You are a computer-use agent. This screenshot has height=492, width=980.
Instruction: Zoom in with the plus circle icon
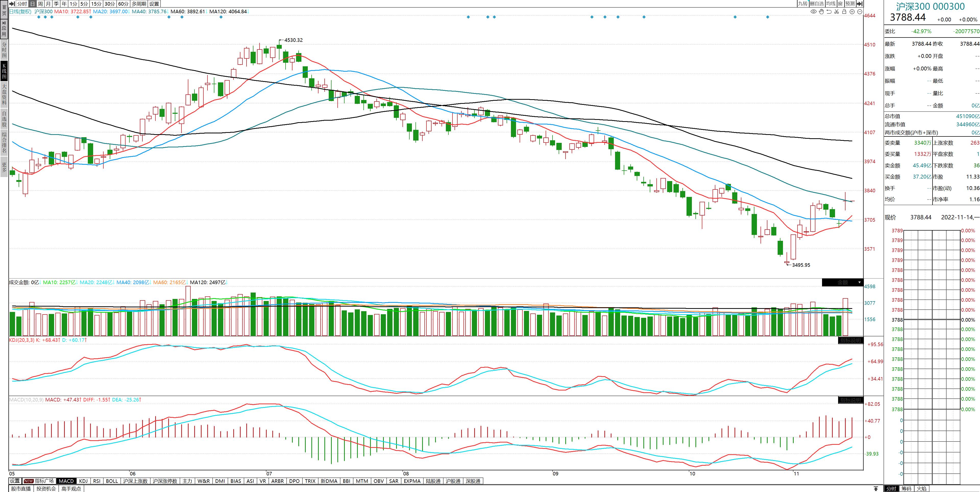point(852,12)
